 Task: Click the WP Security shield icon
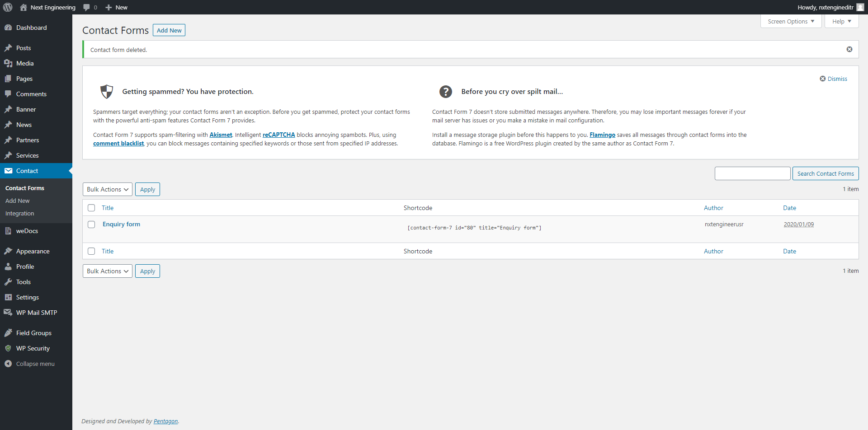[8, 348]
